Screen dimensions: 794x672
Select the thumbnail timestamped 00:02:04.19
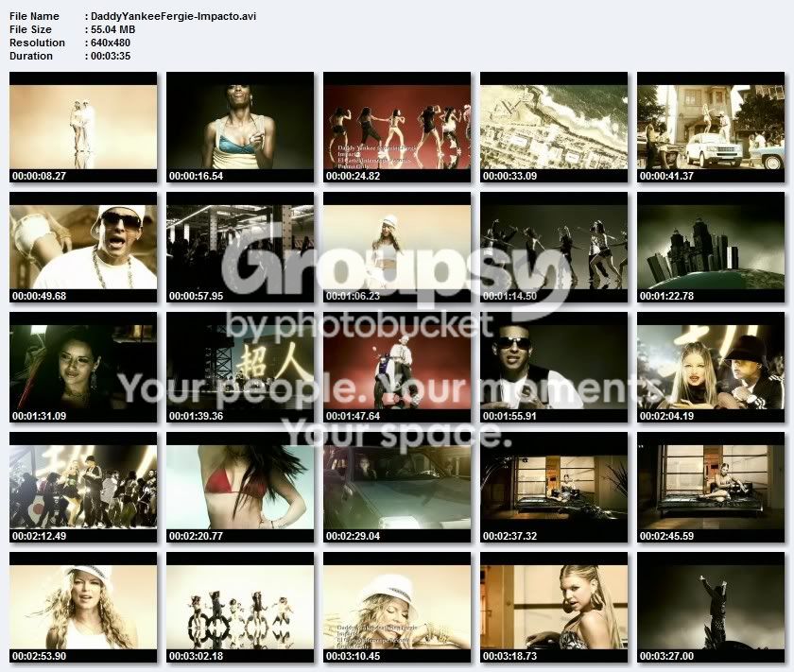click(x=711, y=367)
